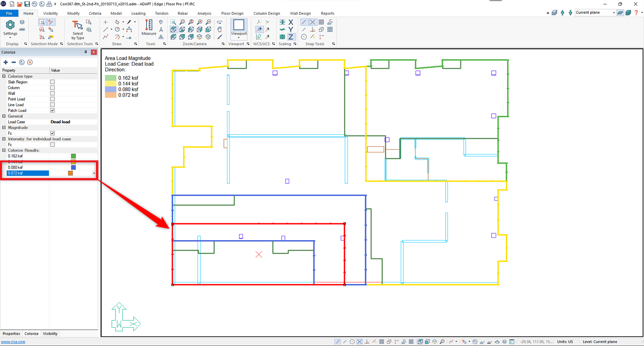Screen dimensions: 644x346
Task: Click the Scaling Z axis icon
Action: 291,37
